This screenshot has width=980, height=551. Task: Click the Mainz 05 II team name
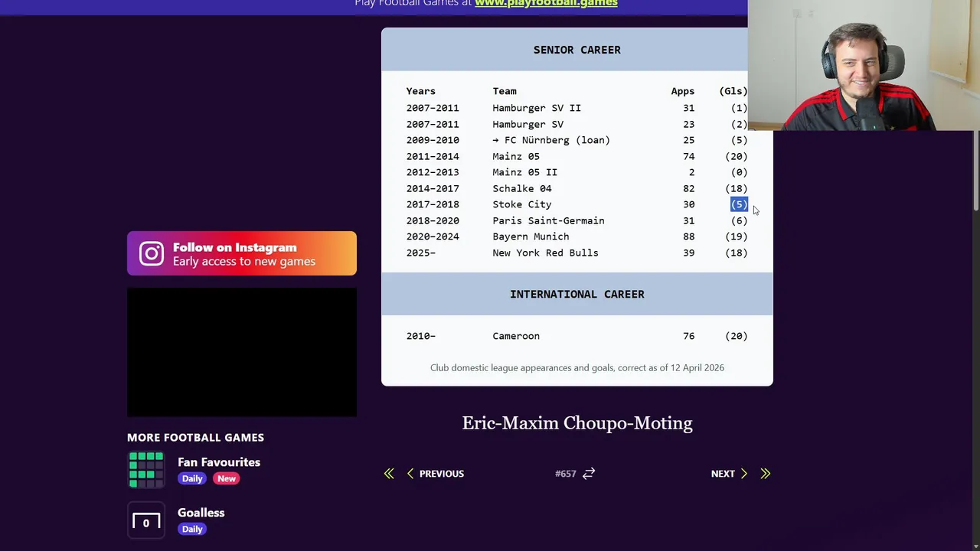point(525,172)
